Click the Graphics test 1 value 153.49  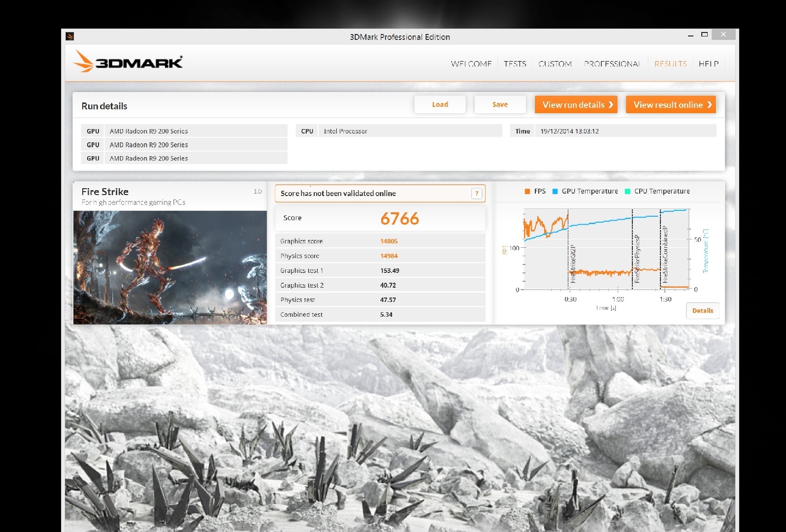390,270
